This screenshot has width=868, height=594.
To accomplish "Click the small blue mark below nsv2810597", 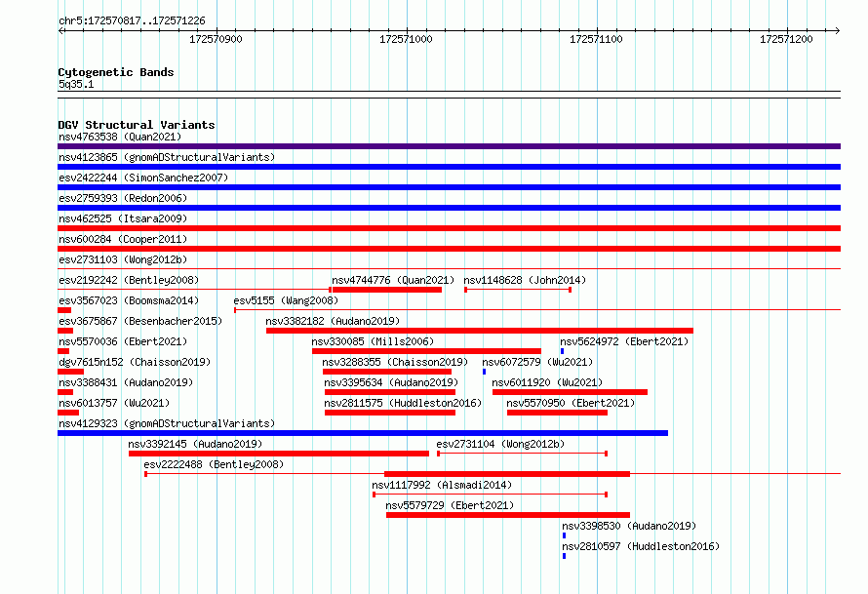I will (564, 556).
